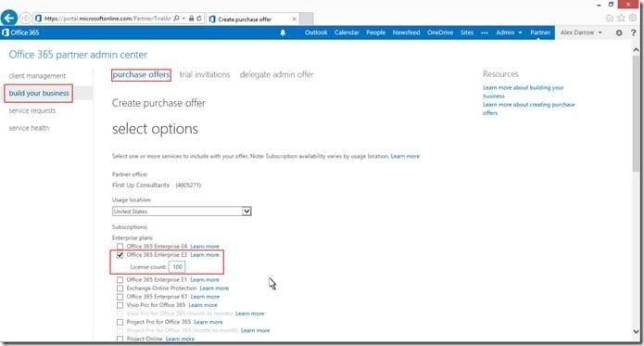The image size is (644, 346).
Task: Open browser Tools gear icon
Action: coord(633,18)
